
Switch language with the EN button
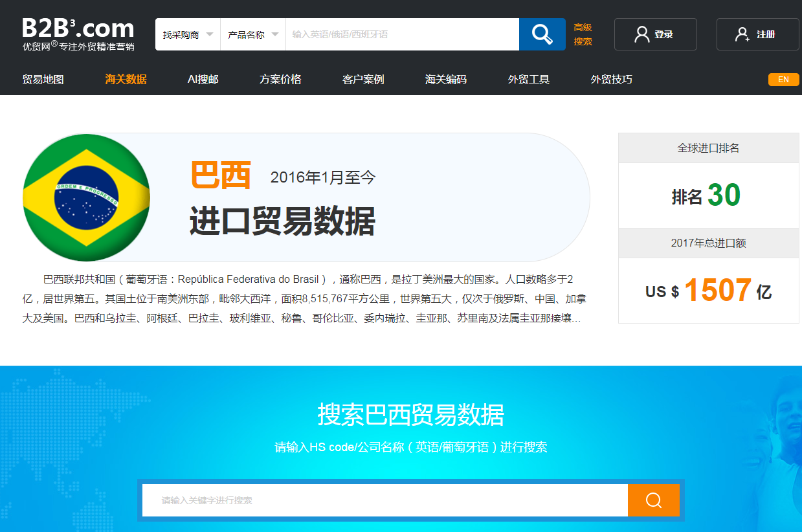[x=784, y=80]
